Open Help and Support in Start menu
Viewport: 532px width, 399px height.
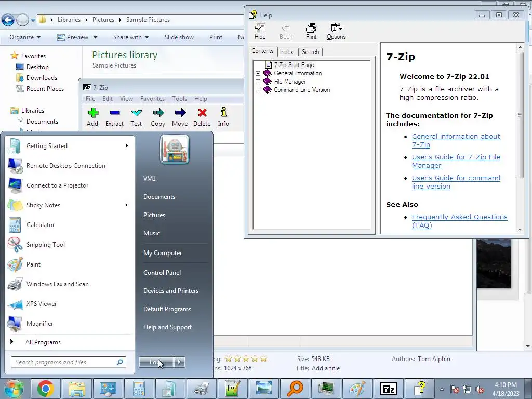pyautogui.click(x=168, y=327)
